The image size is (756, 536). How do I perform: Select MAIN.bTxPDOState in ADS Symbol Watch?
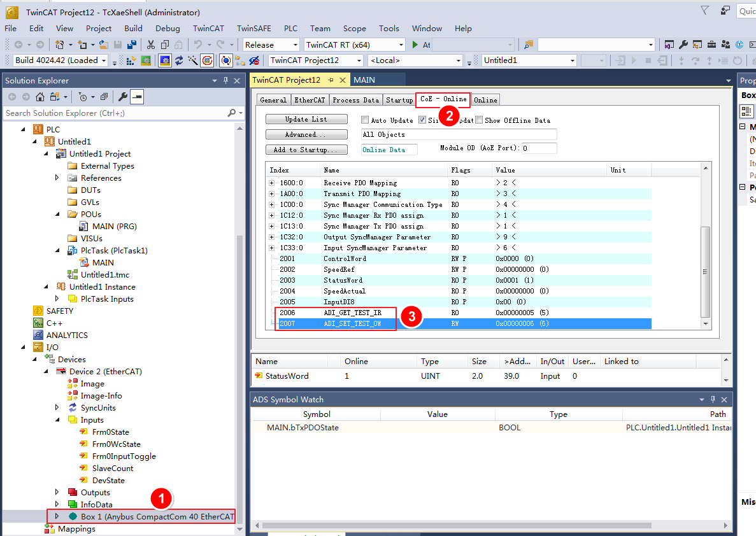coord(491,428)
